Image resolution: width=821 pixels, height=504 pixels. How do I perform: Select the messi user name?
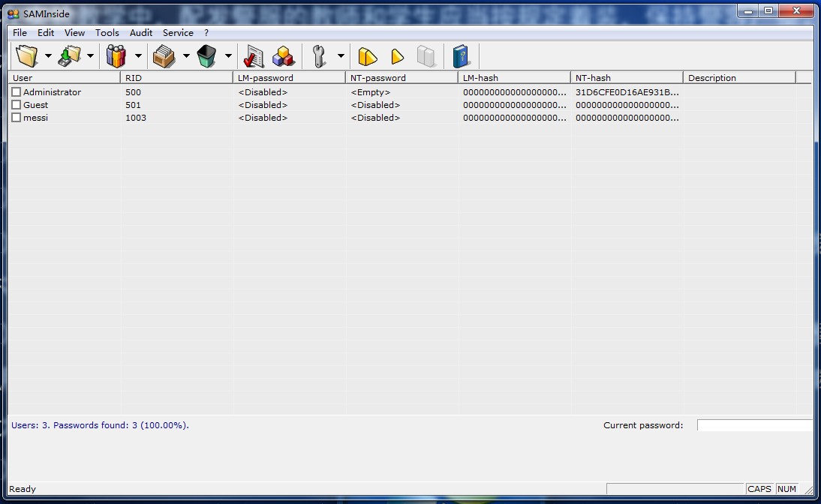tap(35, 118)
